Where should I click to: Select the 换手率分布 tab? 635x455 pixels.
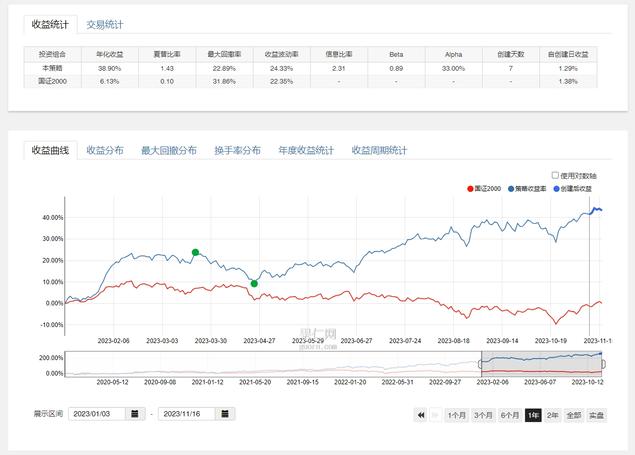pyautogui.click(x=237, y=150)
